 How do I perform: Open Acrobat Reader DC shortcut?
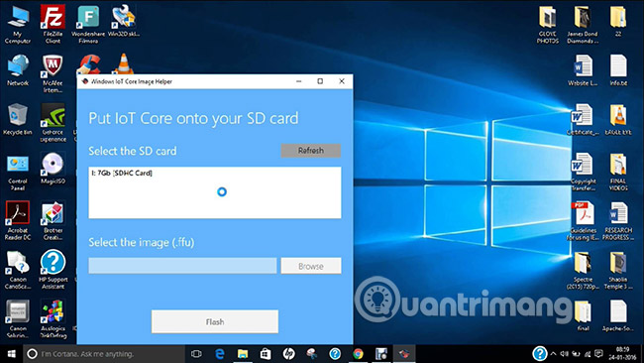(x=18, y=220)
